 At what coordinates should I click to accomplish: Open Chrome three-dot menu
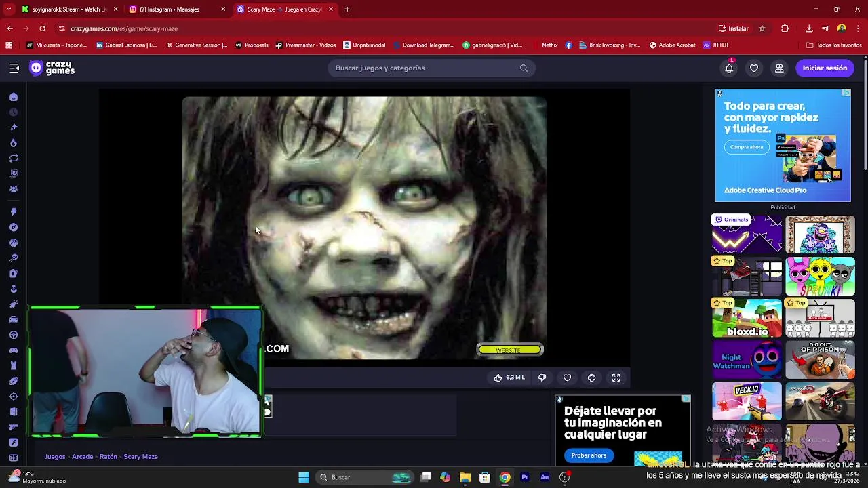(x=858, y=28)
